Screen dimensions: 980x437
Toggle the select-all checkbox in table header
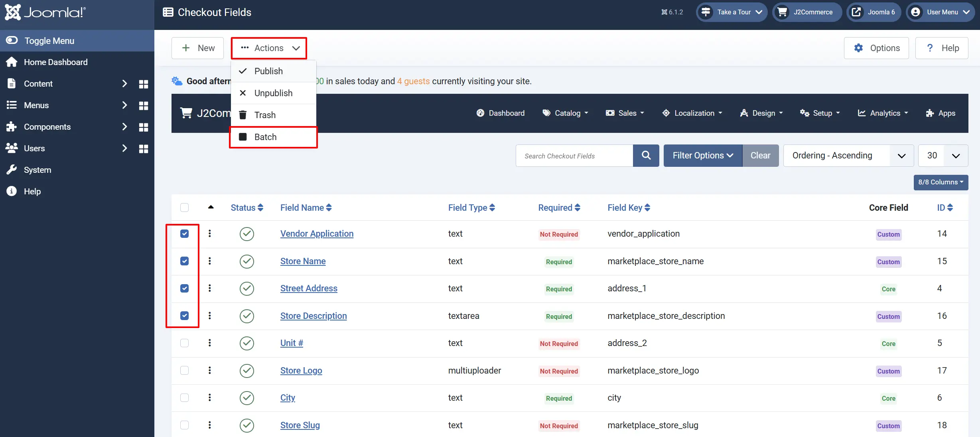(184, 208)
